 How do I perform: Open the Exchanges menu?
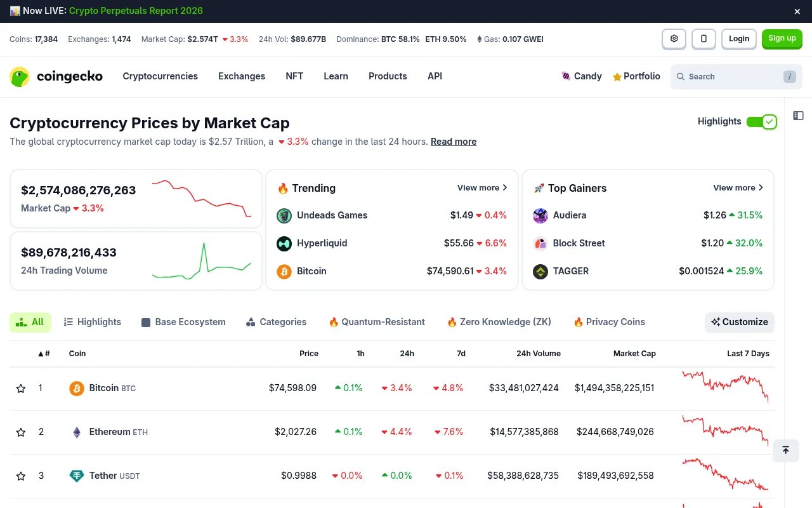coord(242,76)
